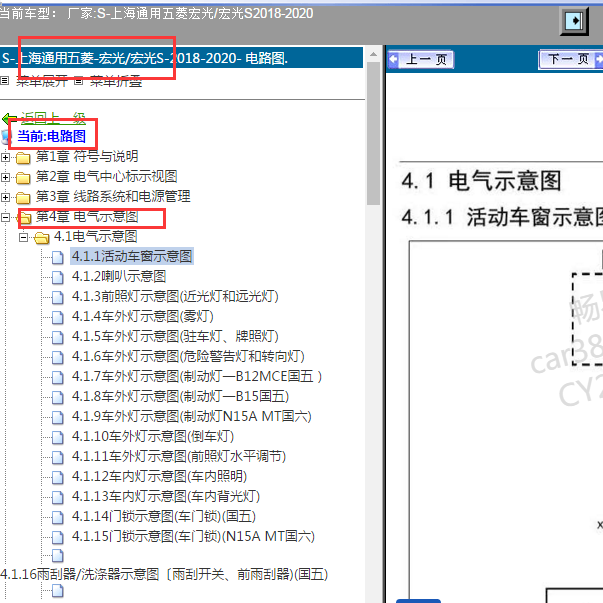Click document icon beside 4.1.12 车内照明

pyautogui.click(x=58, y=477)
